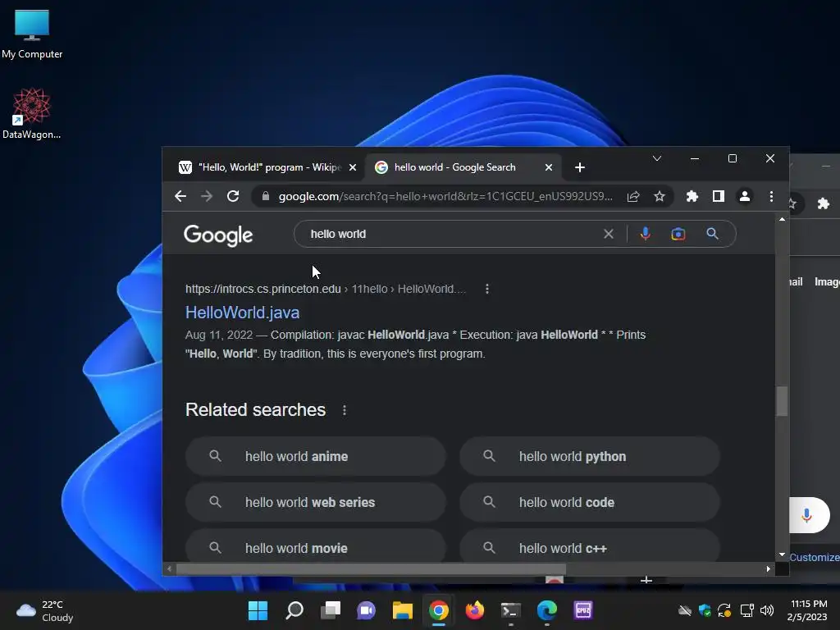Click the scroll down arrow
Viewport: 840px width, 630px height.
[782, 555]
